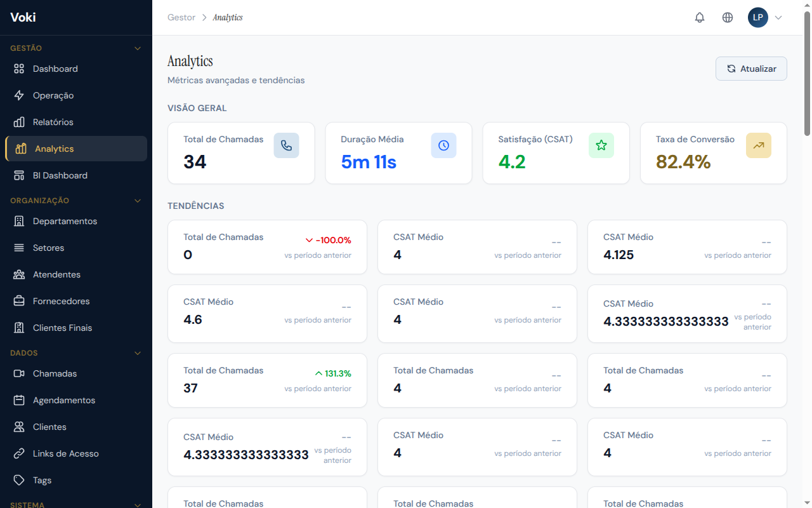Select the Tags sidebar icon
812x508 pixels.
coord(20,480)
